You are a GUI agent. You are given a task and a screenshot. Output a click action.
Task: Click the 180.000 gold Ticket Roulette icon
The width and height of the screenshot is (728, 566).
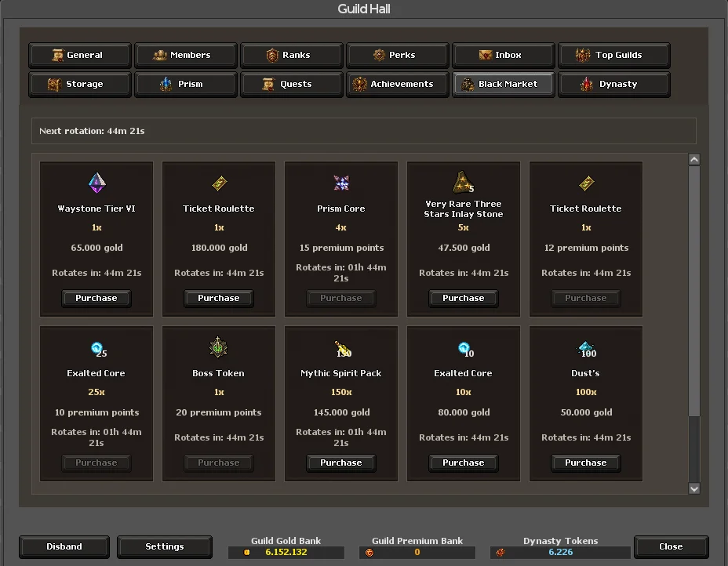click(x=219, y=183)
